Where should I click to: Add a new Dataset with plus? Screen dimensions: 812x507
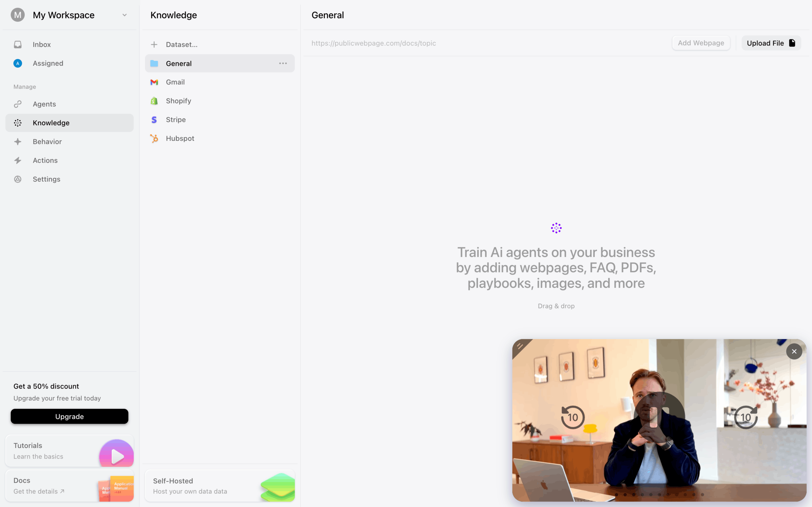(x=154, y=44)
